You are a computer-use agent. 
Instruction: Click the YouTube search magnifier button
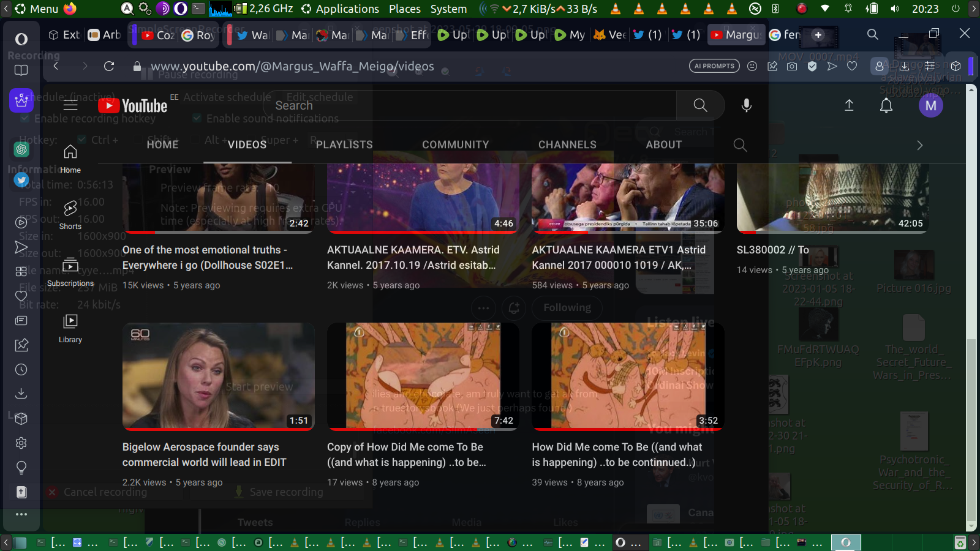point(700,105)
